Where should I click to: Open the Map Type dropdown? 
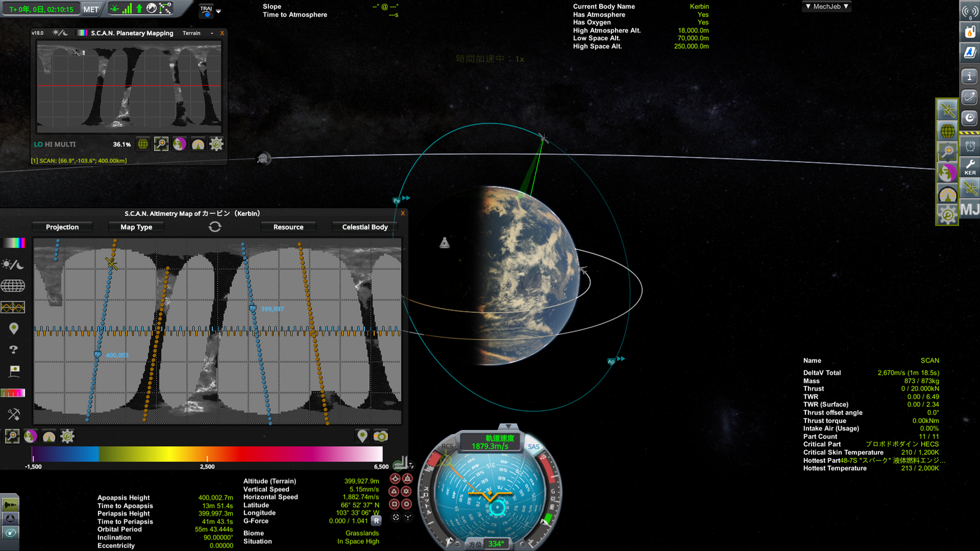coord(137,227)
